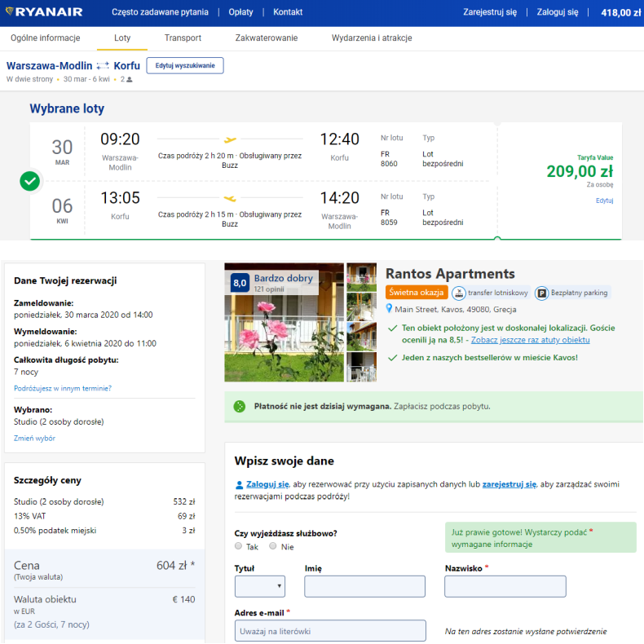Click Zaloguj się in the header
644x644 pixels.
(557, 12)
